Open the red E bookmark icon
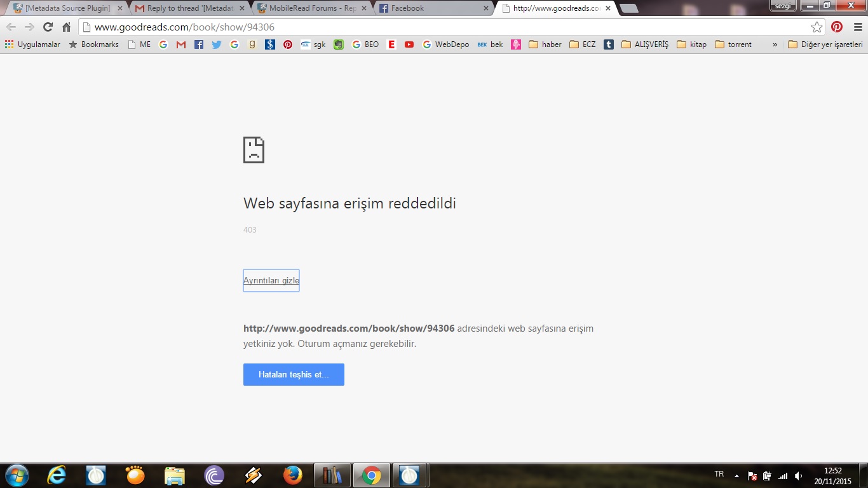The image size is (868, 488). (x=391, y=44)
